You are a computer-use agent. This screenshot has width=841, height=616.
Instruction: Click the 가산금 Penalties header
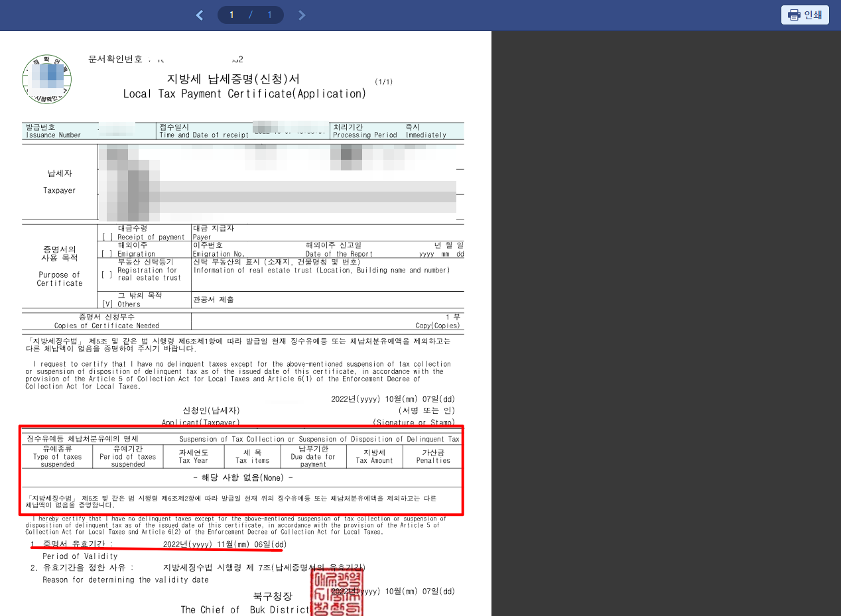tap(433, 456)
